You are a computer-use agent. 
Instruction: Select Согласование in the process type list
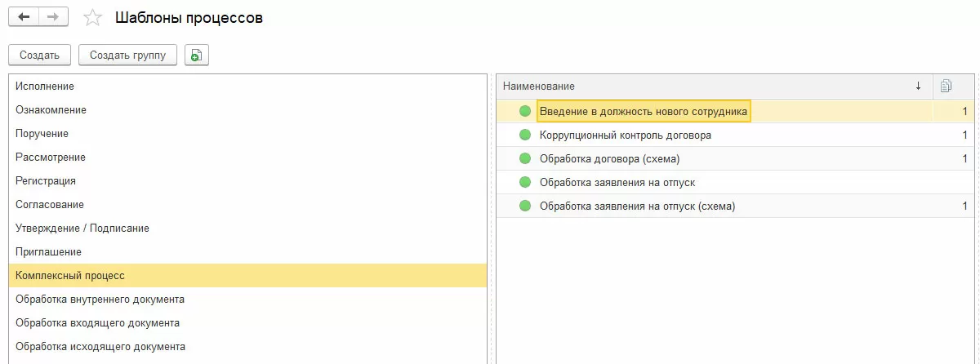247,204
